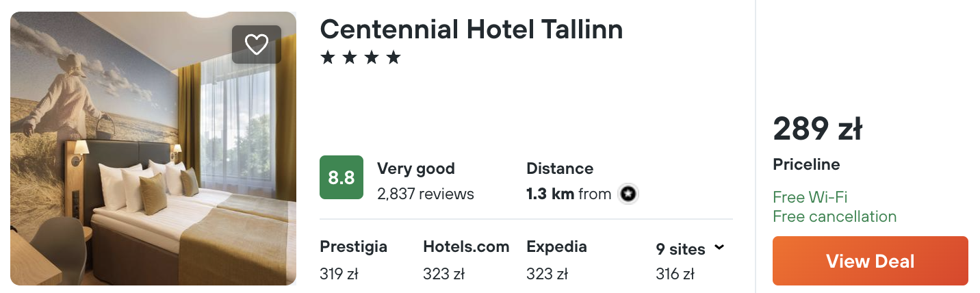Viewport: 980px width, 293px height.
Task: Click the View Deal button
Action: (x=870, y=261)
